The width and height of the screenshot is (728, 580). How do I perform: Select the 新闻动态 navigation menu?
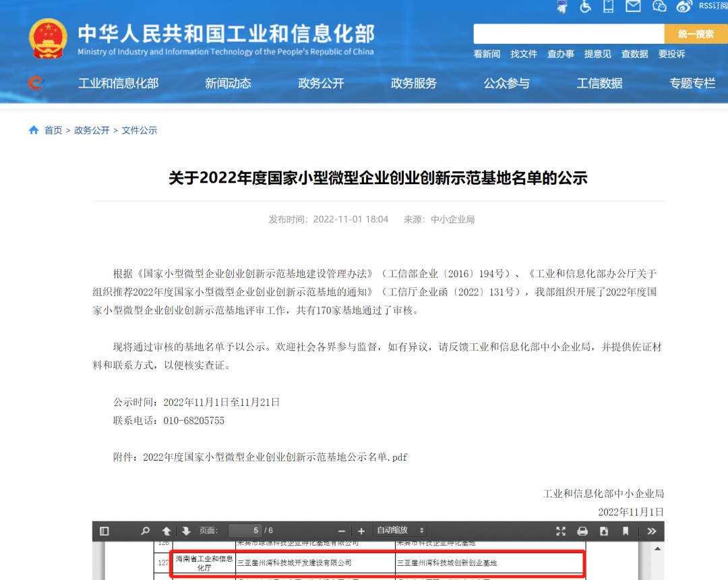coord(228,83)
